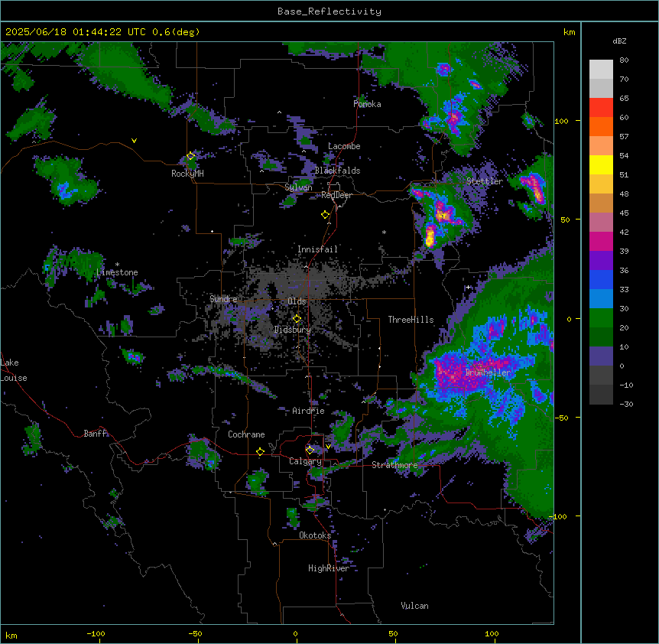Select the yellow diamond below the Cochrane label
The image size is (659, 644).
point(260,451)
